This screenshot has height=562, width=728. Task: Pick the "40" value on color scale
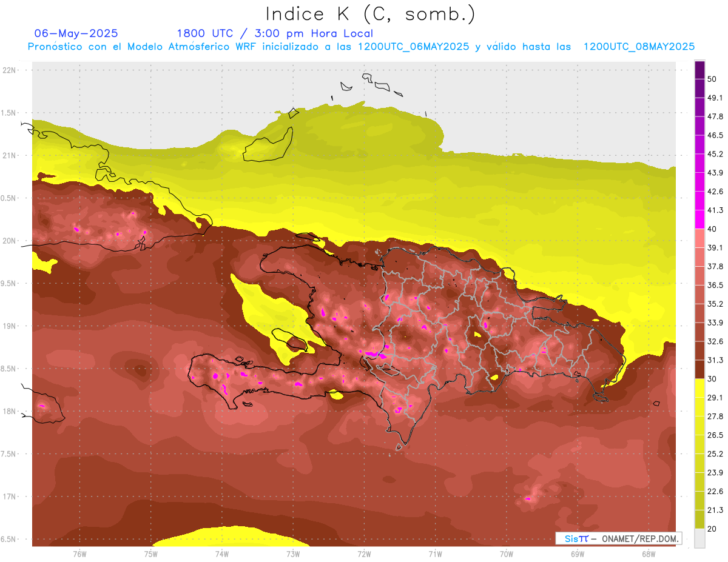coord(712,229)
